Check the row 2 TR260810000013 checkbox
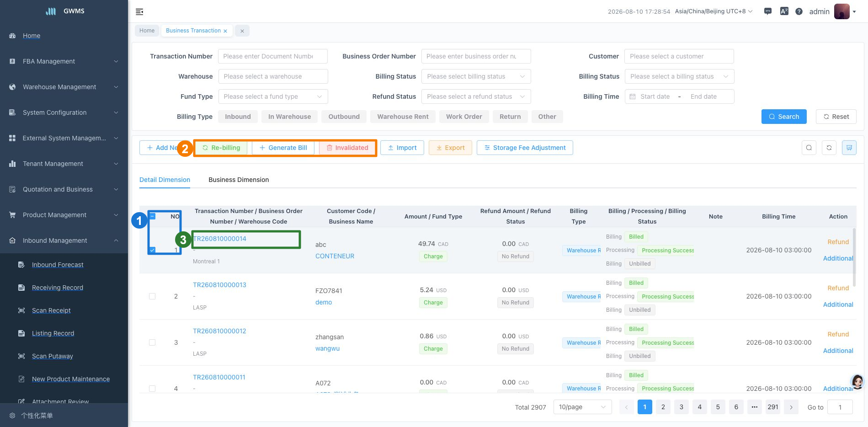 152,296
